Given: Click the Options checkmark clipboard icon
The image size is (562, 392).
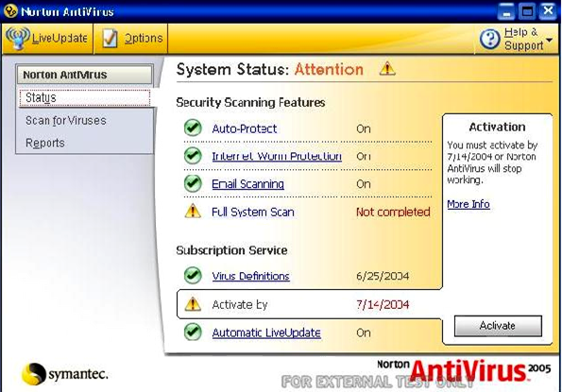Looking at the screenshot, I should click(x=110, y=38).
